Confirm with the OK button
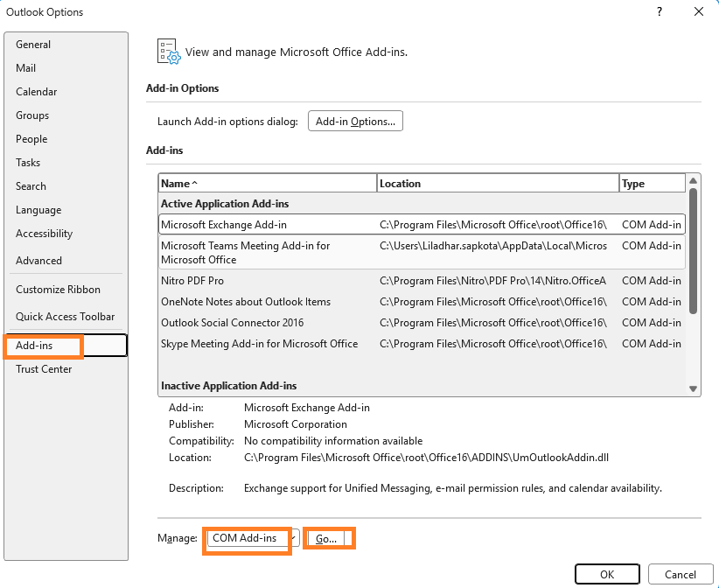The height and width of the screenshot is (588, 719). pyautogui.click(x=607, y=574)
